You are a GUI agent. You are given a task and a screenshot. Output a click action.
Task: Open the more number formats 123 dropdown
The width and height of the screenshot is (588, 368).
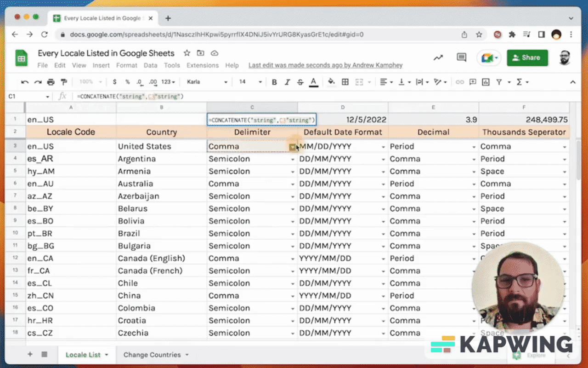pyautogui.click(x=168, y=82)
